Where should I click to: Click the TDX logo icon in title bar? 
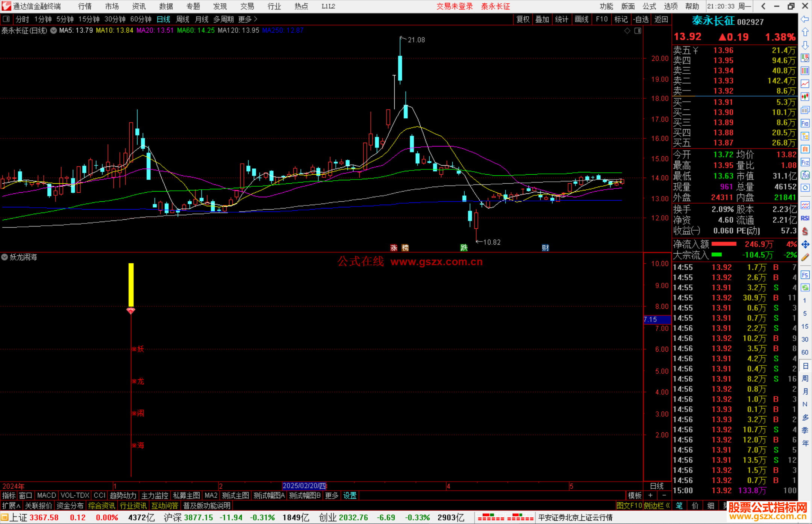click(6, 6)
